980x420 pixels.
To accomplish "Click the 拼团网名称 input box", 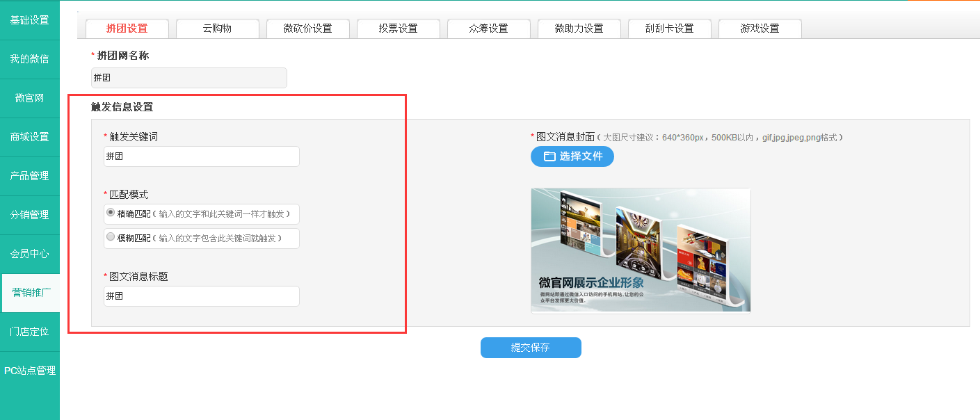I will [188, 78].
